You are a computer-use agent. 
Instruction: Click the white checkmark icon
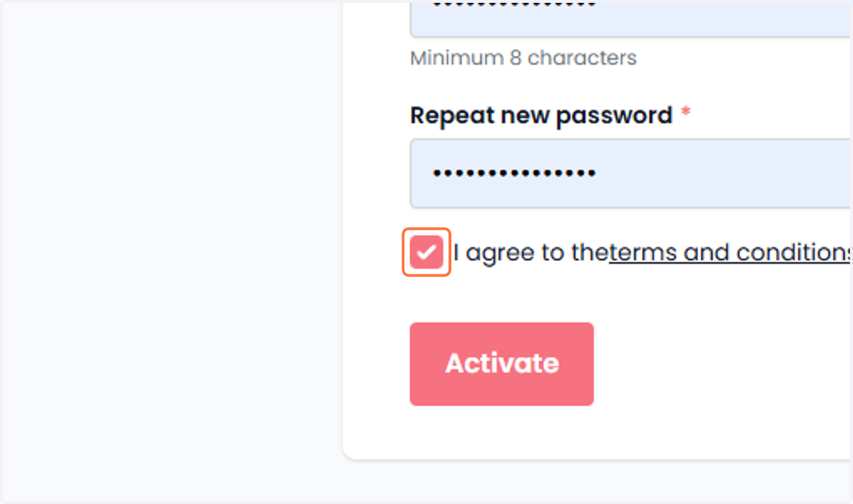tap(426, 253)
